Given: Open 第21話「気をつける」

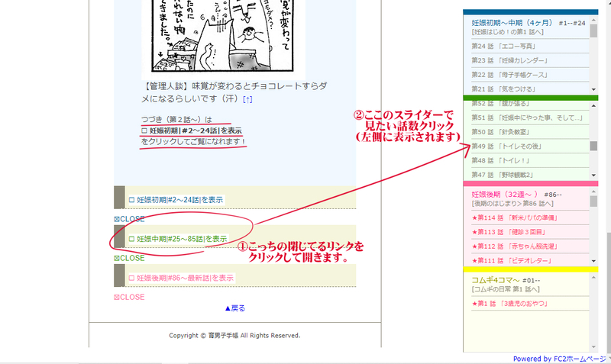Looking at the screenshot, I should [x=503, y=89].
